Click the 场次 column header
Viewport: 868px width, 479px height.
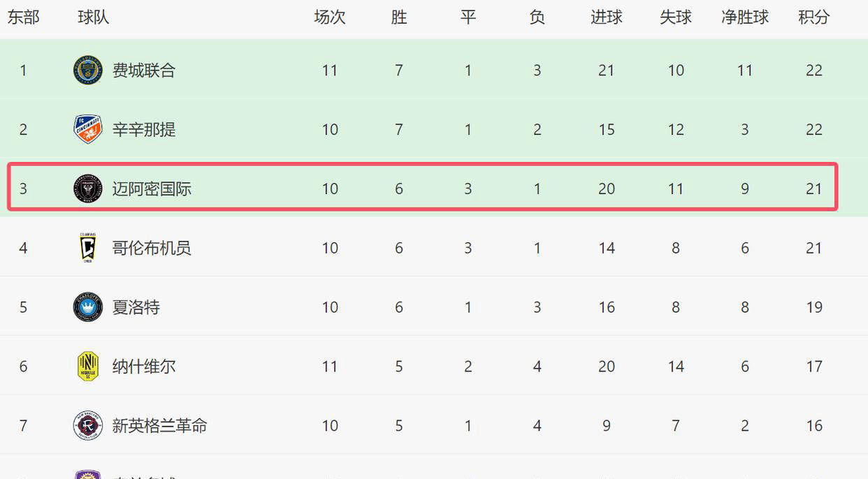tap(330, 17)
